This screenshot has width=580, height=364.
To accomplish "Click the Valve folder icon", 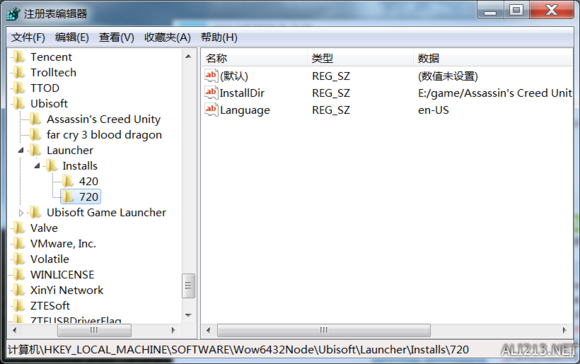I will tap(19, 228).
